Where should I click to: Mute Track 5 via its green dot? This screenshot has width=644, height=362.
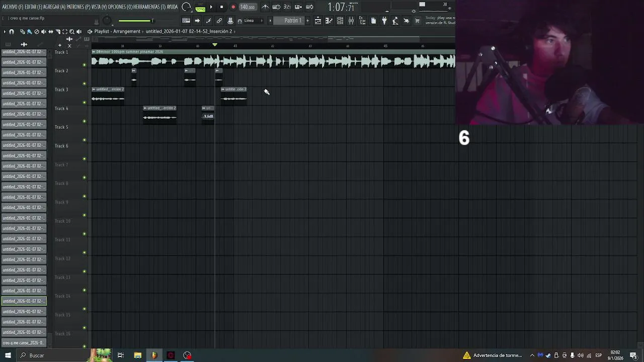click(x=84, y=140)
